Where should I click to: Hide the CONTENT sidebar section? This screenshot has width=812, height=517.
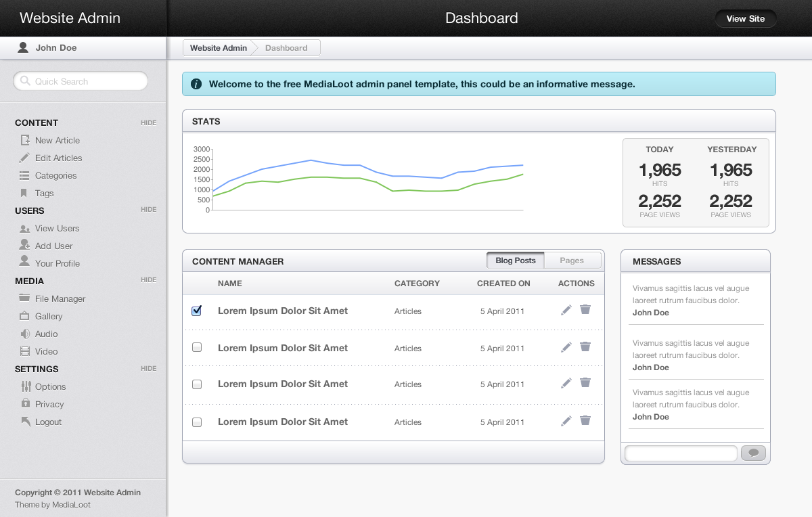pos(148,122)
